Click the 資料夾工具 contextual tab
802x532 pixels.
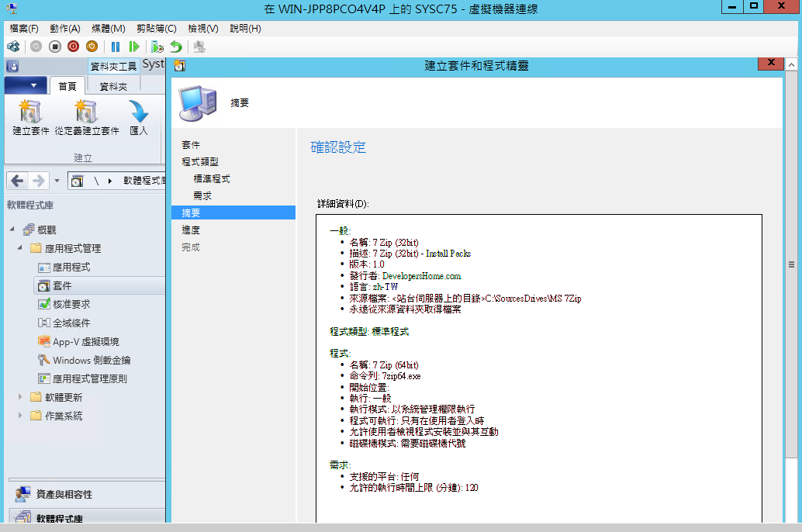coord(113,66)
